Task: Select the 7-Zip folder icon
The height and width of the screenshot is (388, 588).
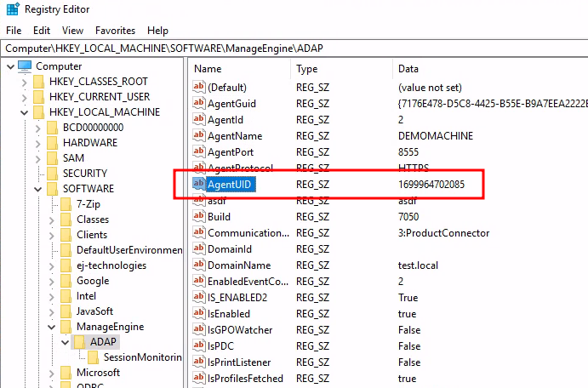Action: click(66, 204)
